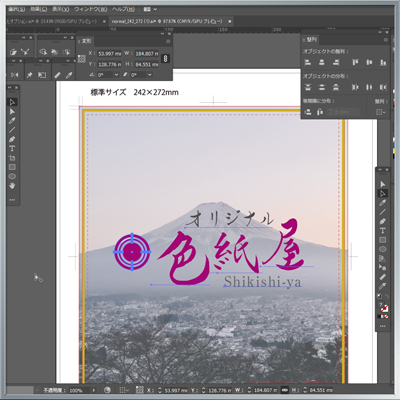Click vertical align top icon in Align panel

tap(355, 62)
